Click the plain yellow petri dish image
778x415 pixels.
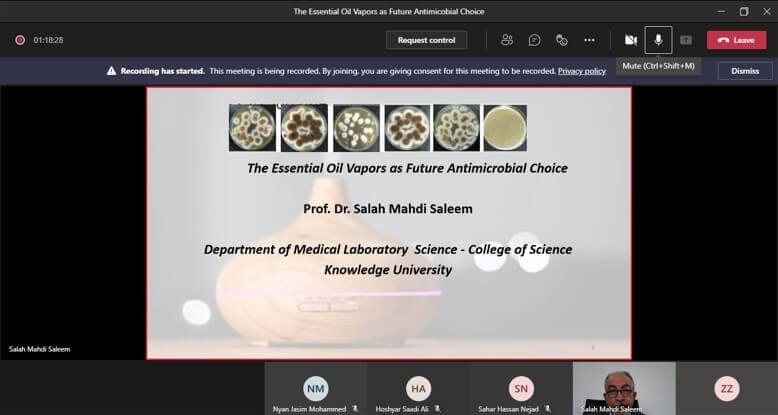[x=505, y=128]
